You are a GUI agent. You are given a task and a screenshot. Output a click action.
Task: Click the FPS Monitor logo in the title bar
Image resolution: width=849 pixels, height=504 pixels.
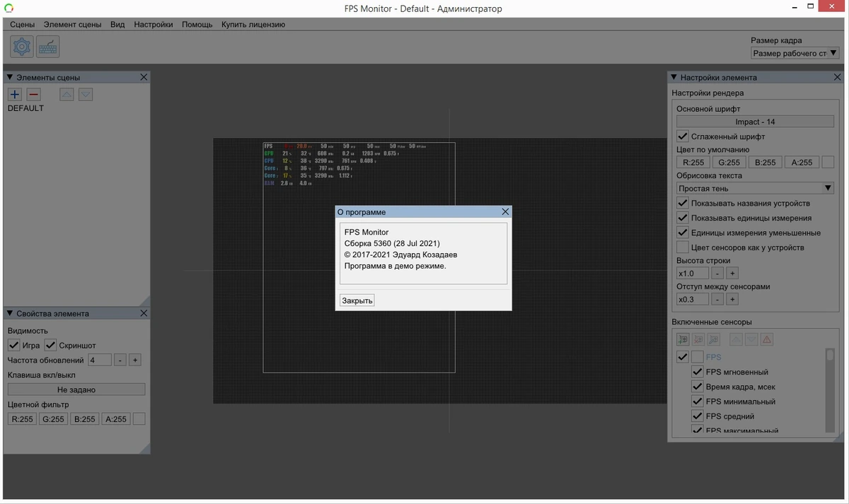(8, 8)
